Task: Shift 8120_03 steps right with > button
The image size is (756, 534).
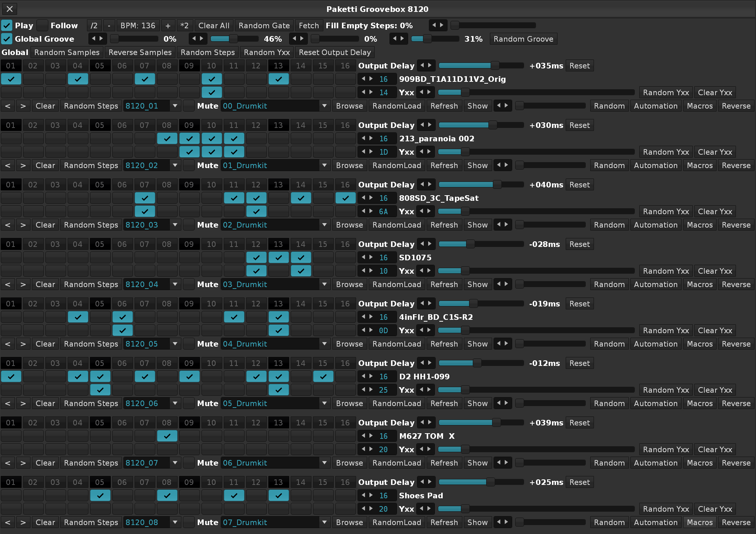Action: pyautogui.click(x=23, y=225)
